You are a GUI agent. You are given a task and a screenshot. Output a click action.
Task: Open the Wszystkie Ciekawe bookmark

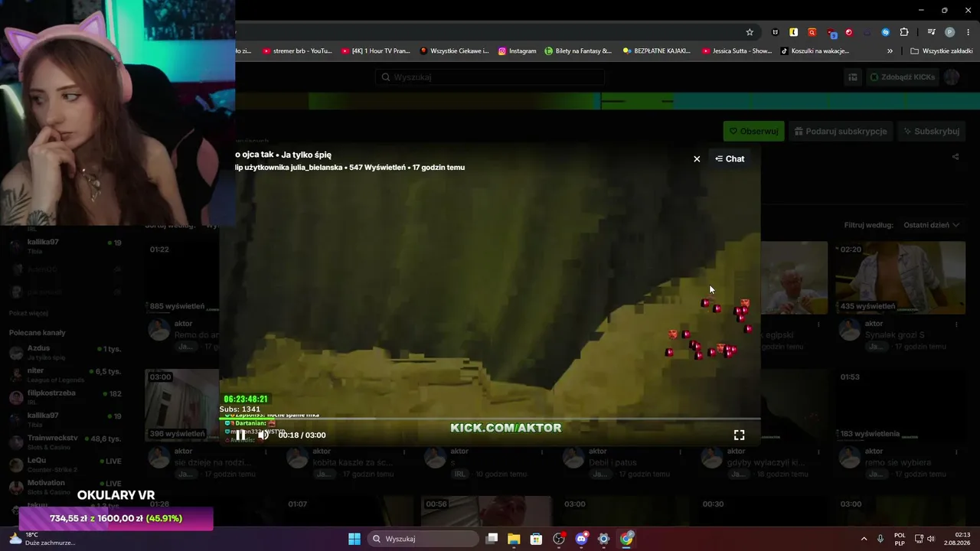click(455, 51)
